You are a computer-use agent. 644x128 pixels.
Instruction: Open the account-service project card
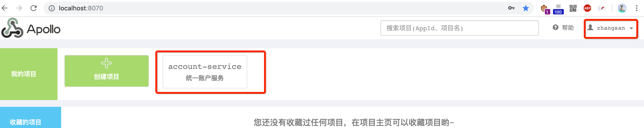(x=205, y=72)
